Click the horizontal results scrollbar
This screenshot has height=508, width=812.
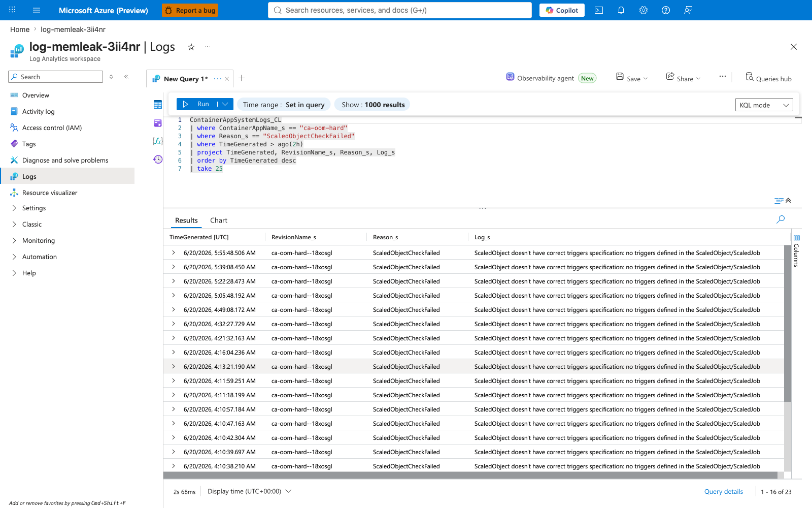(x=470, y=475)
